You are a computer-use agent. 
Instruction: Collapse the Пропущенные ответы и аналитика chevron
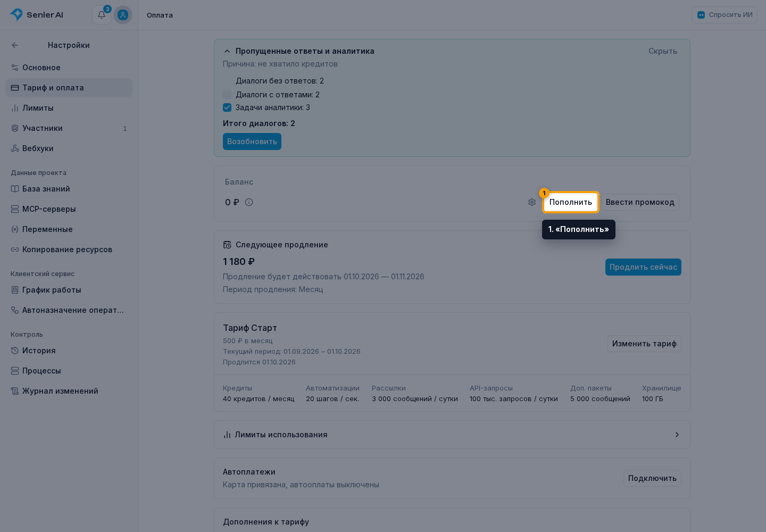pyautogui.click(x=227, y=51)
